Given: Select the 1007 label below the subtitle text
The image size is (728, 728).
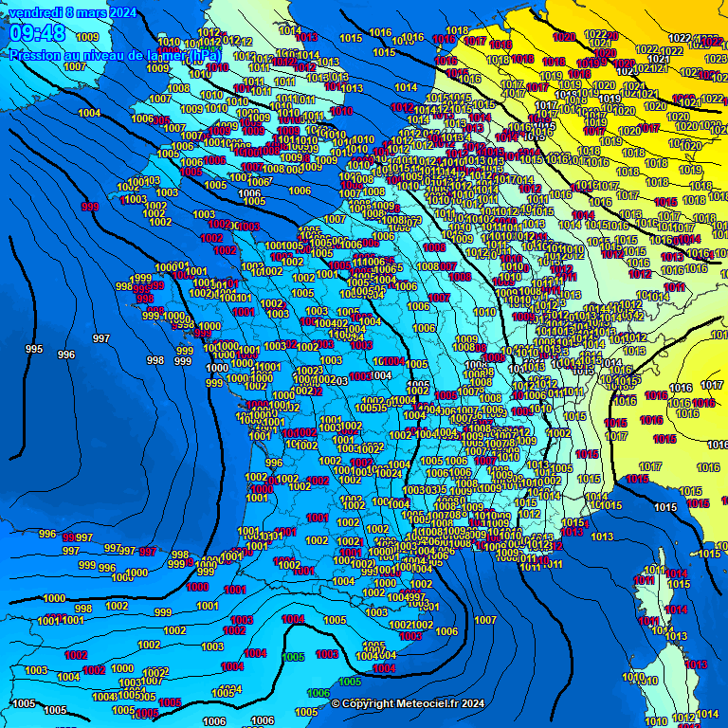Looking at the screenshot, I should click(x=75, y=66).
